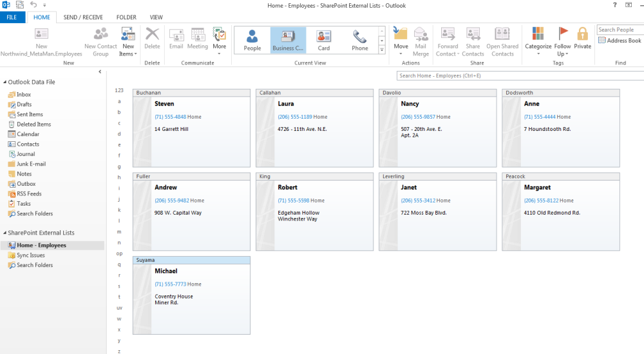Toggle the Private lock button
The image size is (644, 354).
(582, 39)
